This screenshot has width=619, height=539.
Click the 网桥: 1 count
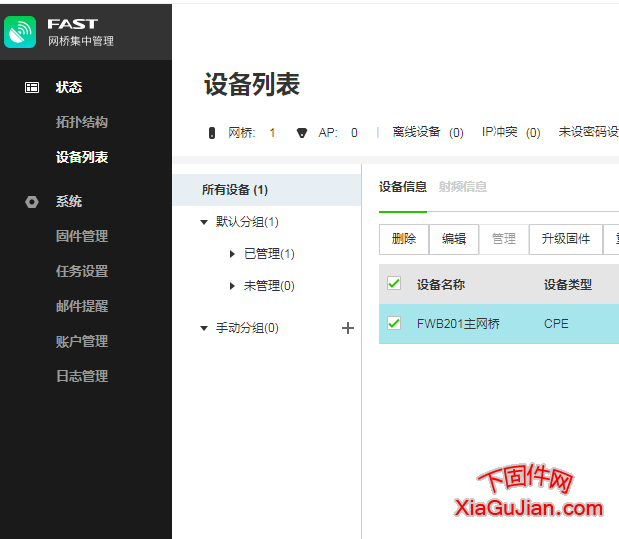pos(251,133)
